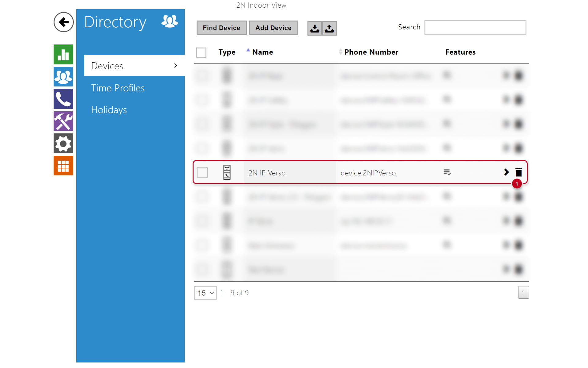The height and width of the screenshot is (368, 588).
Task: Tick the 2N IP Verso row checkbox
Action: point(202,172)
